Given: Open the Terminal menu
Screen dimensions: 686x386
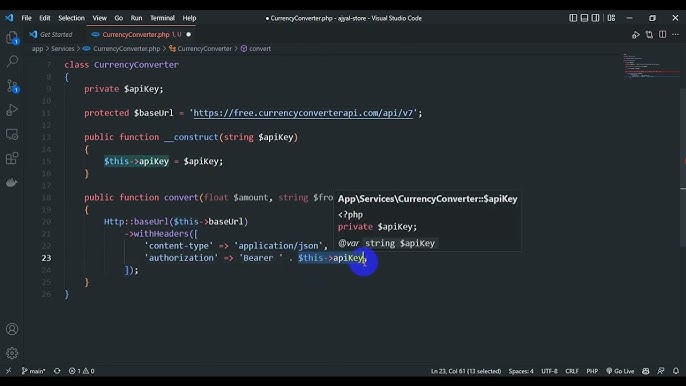Looking at the screenshot, I should 162,18.
